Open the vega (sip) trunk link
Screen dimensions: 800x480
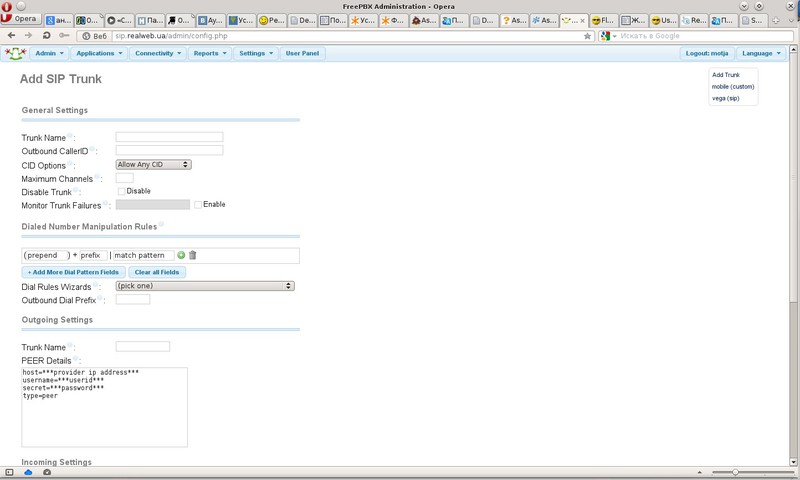pos(726,98)
